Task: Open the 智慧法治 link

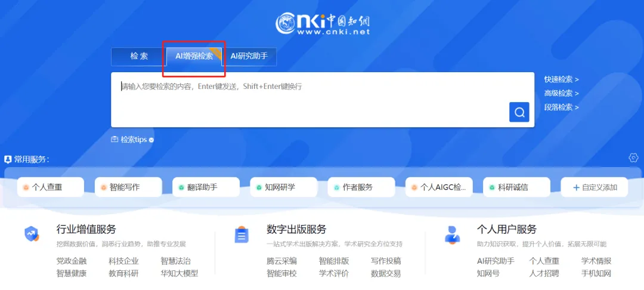Action: point(176,261)
